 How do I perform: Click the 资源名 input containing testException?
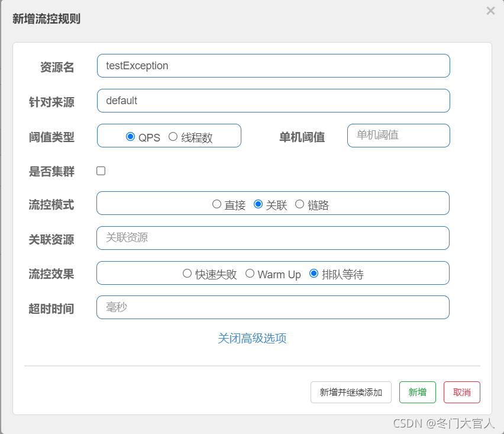point(273,66)
